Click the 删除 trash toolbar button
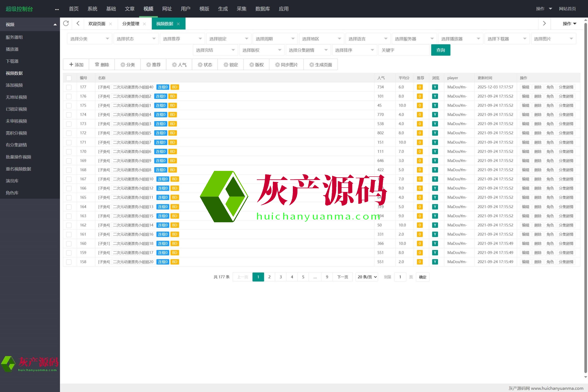 tap(102, 65)
